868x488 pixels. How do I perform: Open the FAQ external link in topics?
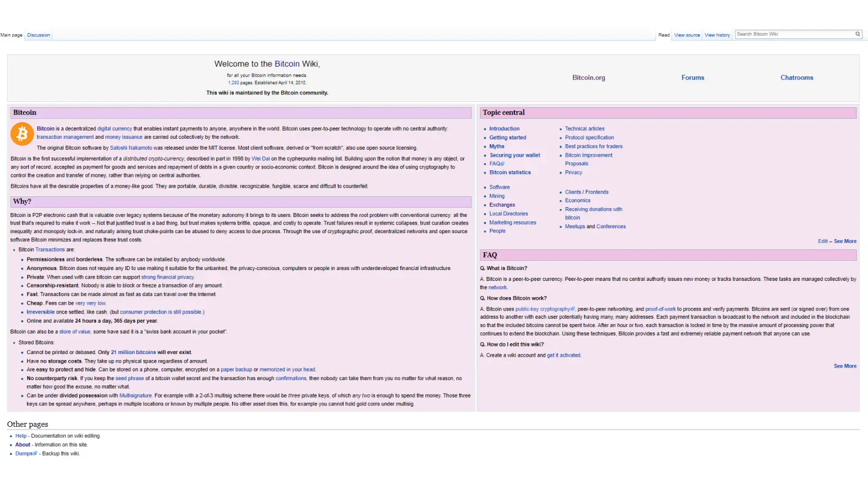497,164
